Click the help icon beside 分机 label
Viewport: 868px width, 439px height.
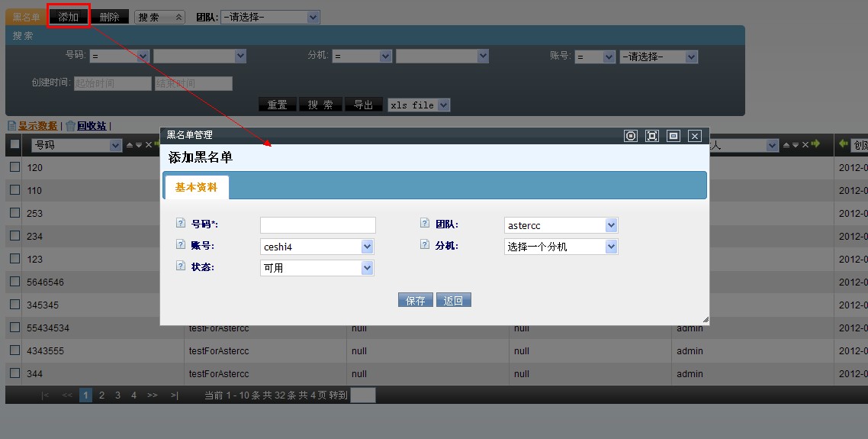click(425, 245)
